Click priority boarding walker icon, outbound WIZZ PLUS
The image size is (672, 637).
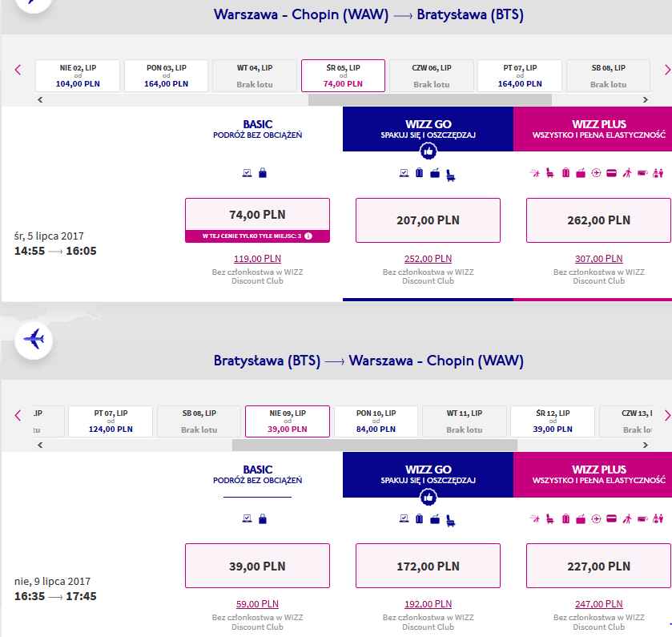click(x=627, y=173)
